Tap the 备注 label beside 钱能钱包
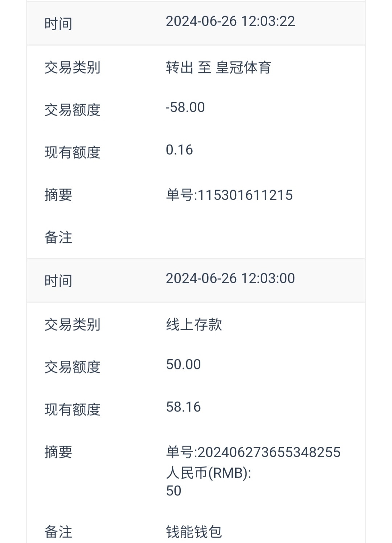 (x=58, y=532)
